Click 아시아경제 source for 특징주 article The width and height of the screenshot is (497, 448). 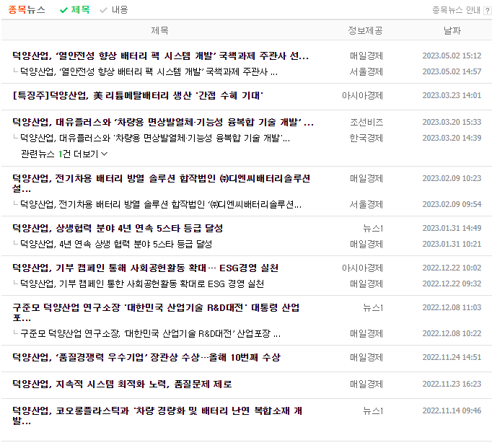[x=362, y=95]
